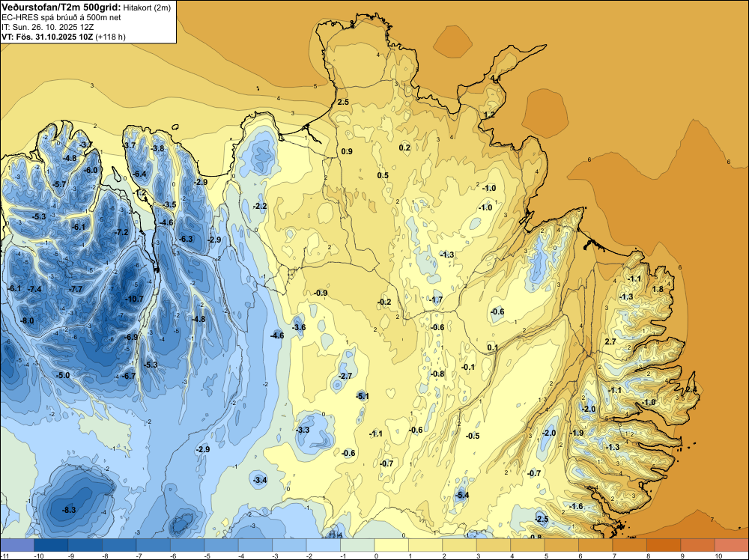Select the 'EC-HRES spá brúuð á 500m net' line
This screenshot has height=560, width=749.
pyautogui.click(x=61, y=18)
